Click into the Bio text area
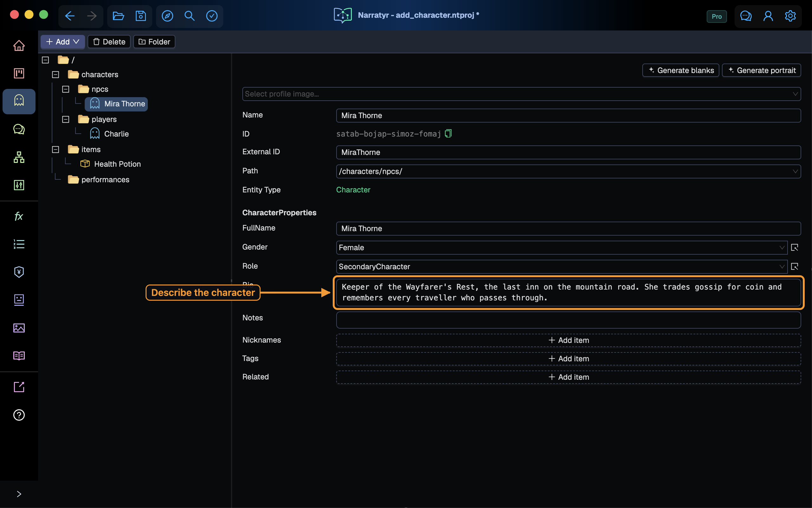812x508 pixels. tap(568, 293)
